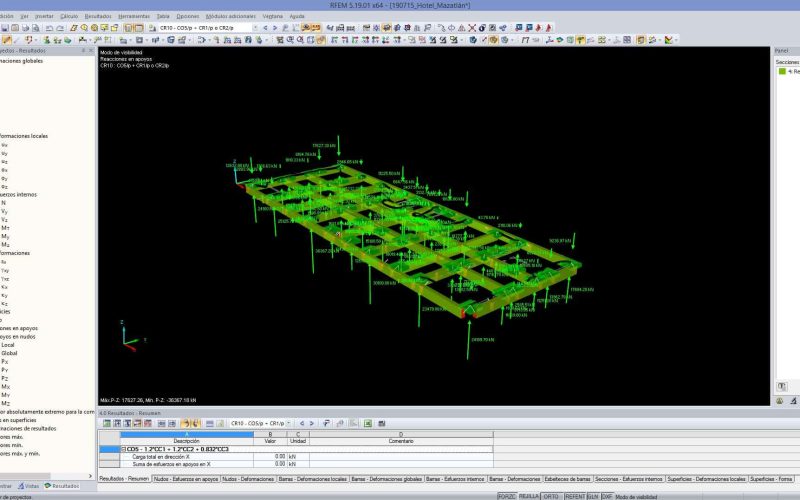Select Local option in navigator tree

coord(8,345)
